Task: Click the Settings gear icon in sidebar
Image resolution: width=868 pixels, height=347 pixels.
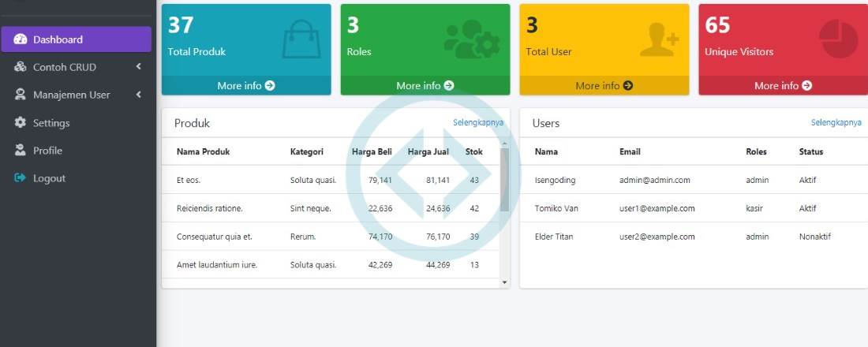Action: [21, 123]
